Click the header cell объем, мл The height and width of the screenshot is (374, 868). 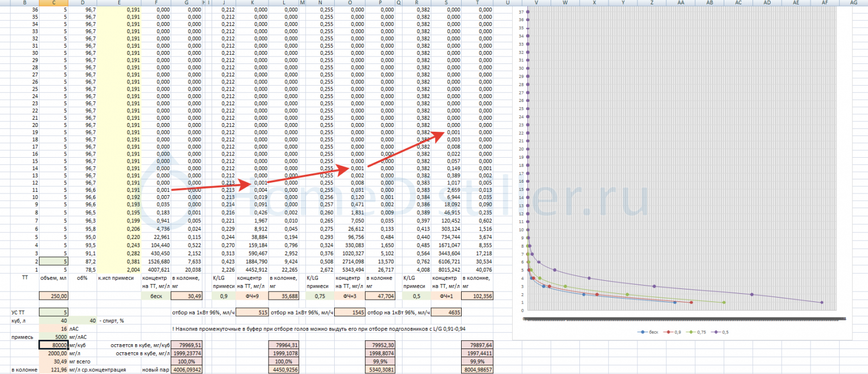(x=53, y=278)
